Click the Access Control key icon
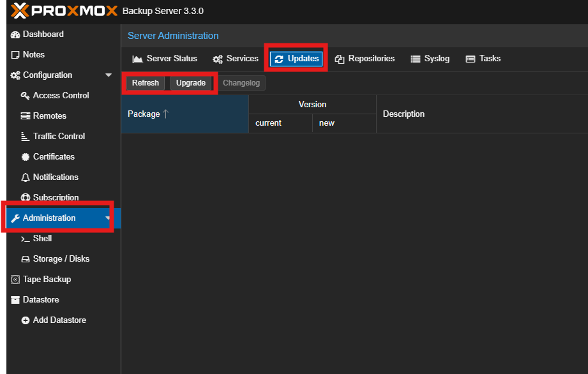Screen dimensions: 588x374 point(25,96)
